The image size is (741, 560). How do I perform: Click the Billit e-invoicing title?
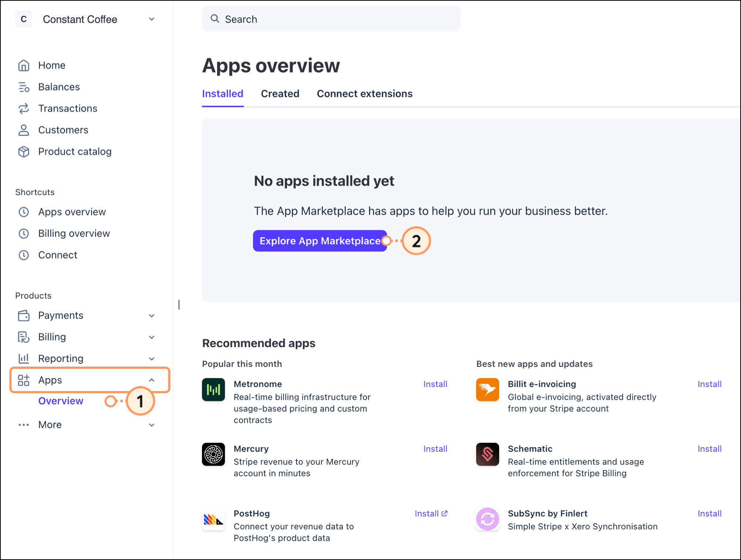[x=542, y=384]
